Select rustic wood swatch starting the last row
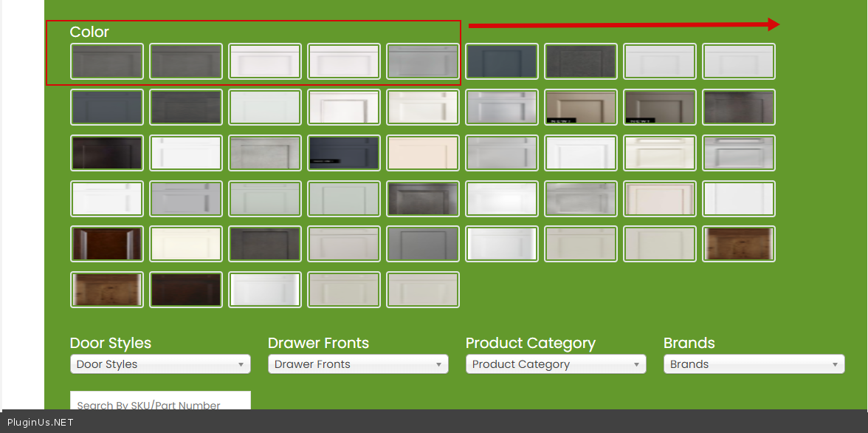868x433 pixels. point(107,290)
